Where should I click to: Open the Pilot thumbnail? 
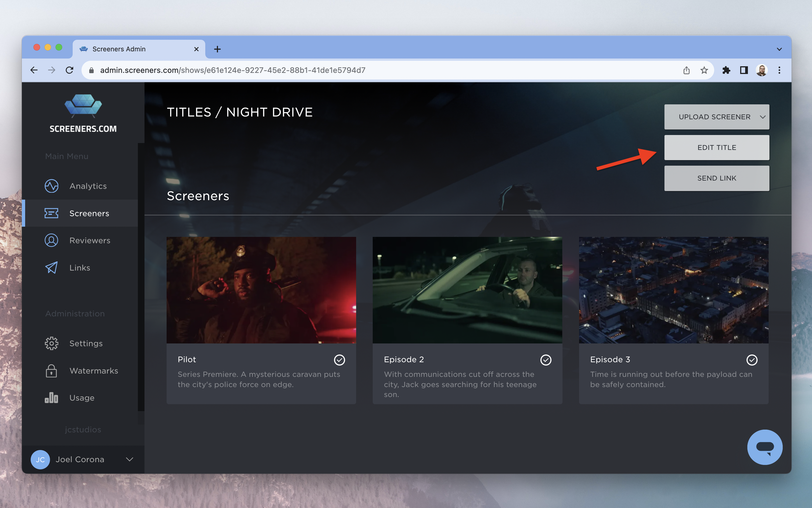click(x=261, y=290)
